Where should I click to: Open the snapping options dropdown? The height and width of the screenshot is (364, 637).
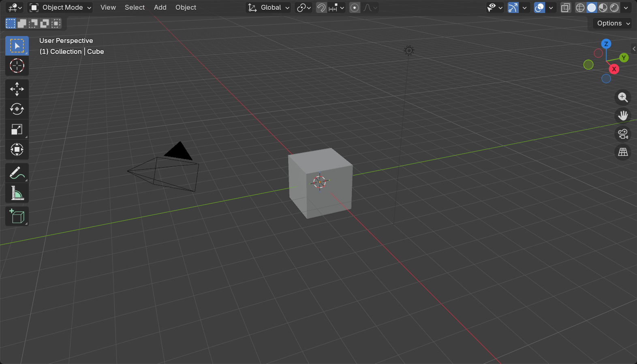coord(336,7)
